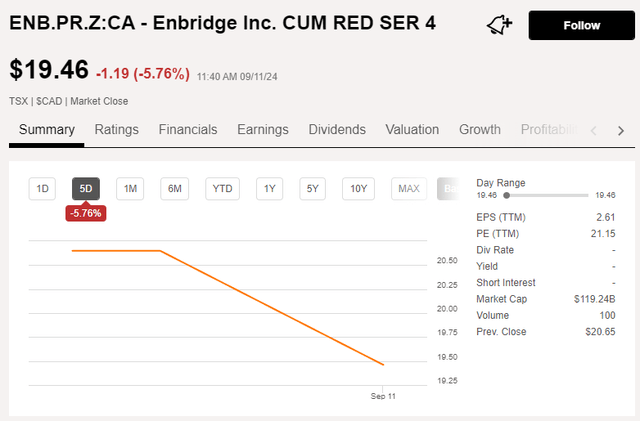Screen dimensions: 640x421
Task: View the Earnings tab
Action: [x=263, y=130]
